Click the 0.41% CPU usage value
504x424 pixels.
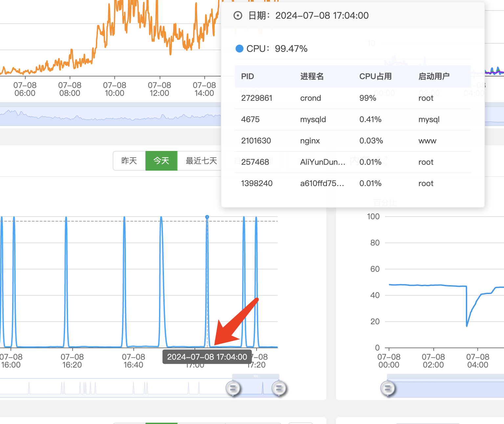pyautogui.click(x=370, y=119)
